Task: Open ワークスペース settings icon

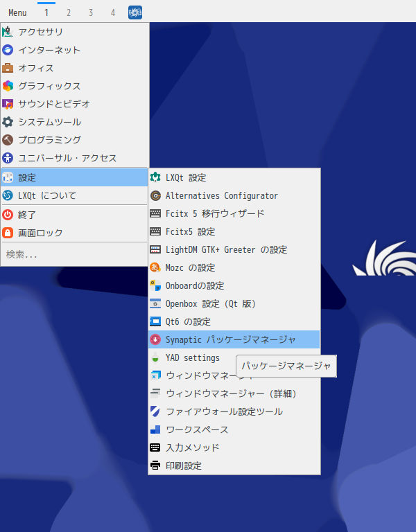Action: [155, 429]
